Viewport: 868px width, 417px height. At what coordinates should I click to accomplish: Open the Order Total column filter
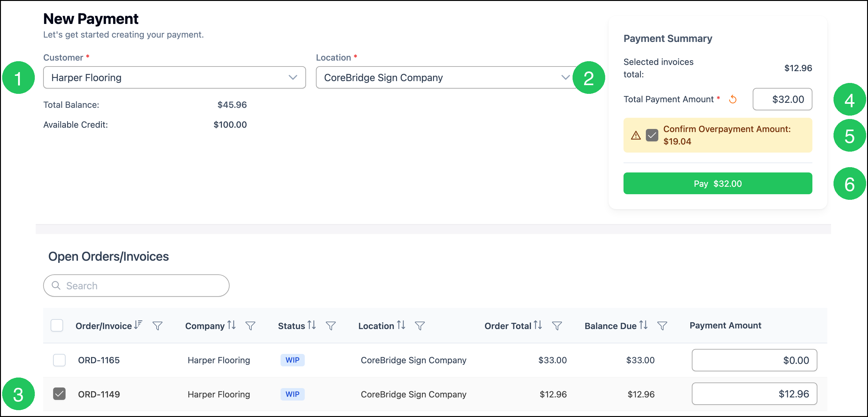(557, 326)
